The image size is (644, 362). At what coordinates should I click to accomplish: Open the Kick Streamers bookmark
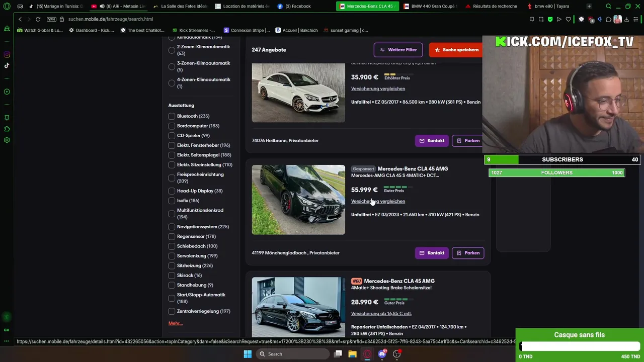tap(193, 30)
